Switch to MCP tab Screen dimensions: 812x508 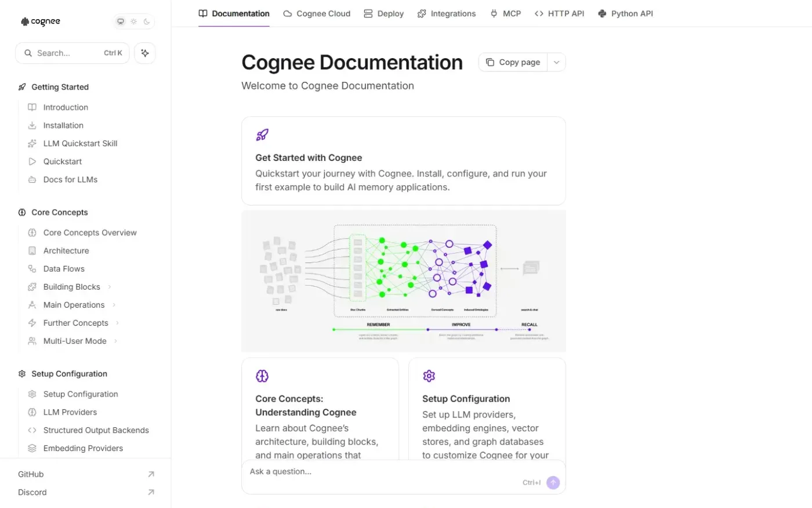click(505, 13)
